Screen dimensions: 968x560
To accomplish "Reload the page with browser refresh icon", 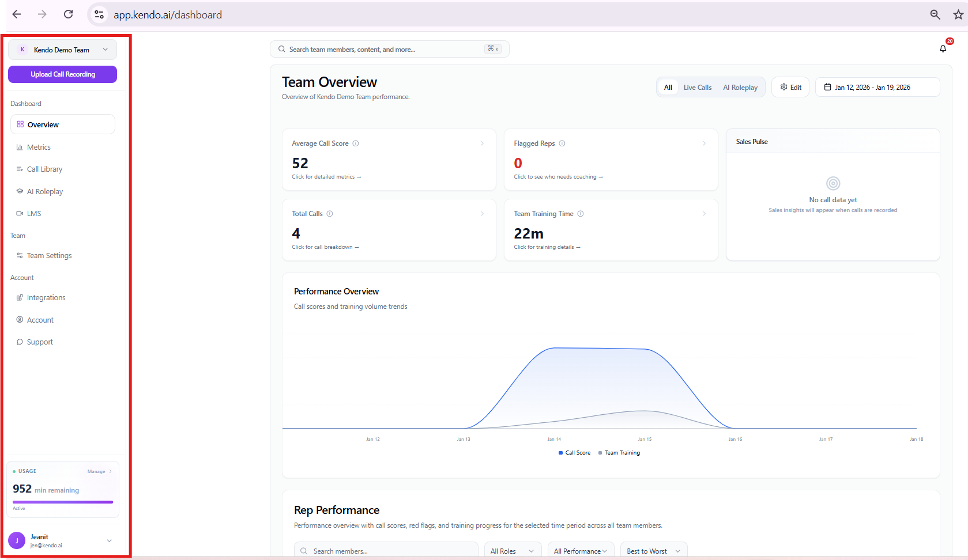I will [68, 14].
